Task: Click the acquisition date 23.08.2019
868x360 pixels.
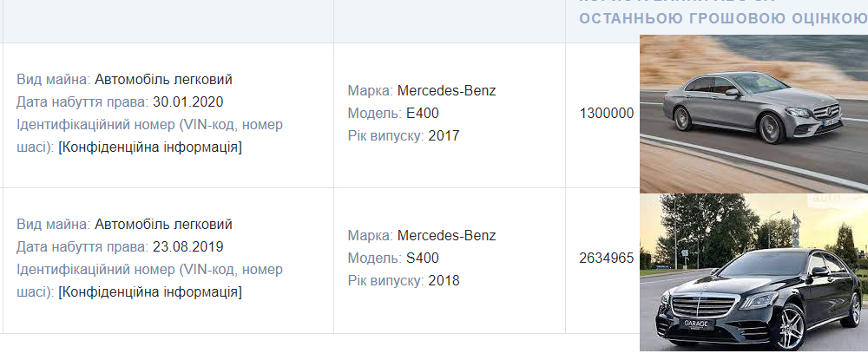Action: click(x=188, y=247)
